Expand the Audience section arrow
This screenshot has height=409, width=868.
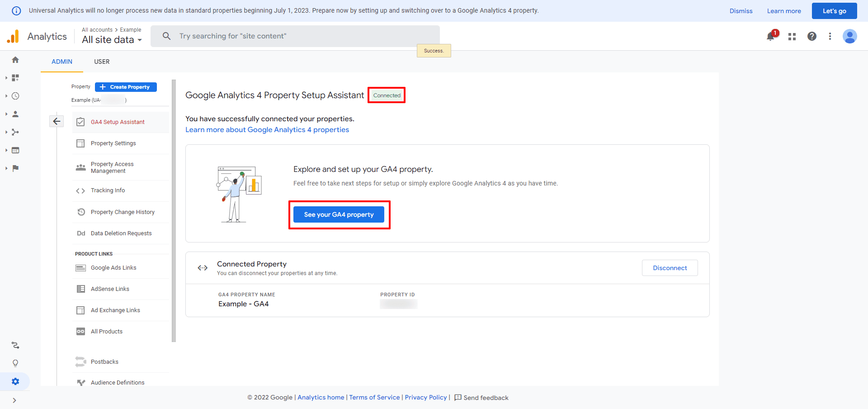(6, 114)
